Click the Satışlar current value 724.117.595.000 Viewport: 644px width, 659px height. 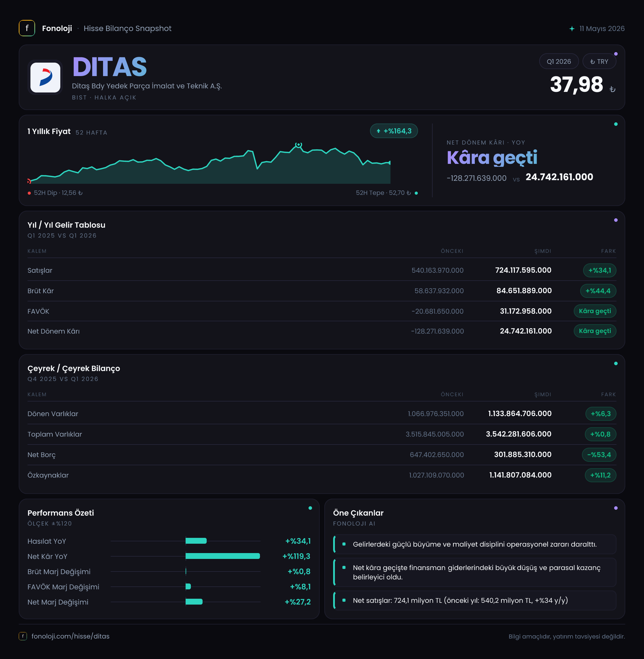(523, 270)
